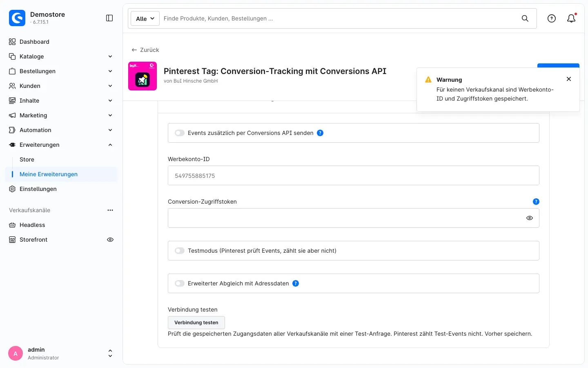Open the help question mark icon

point(552,18)
